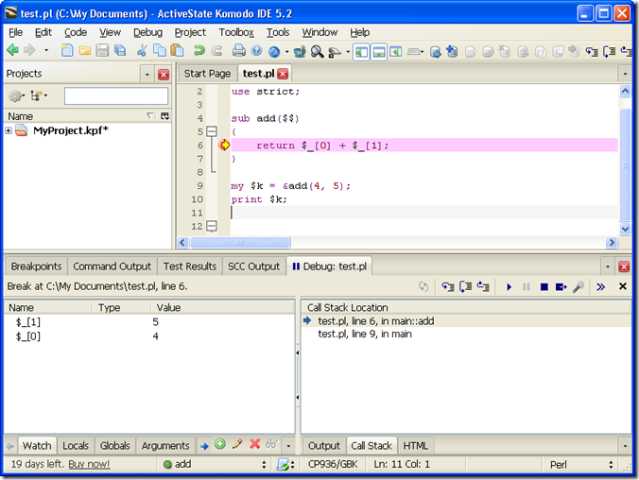
Task: Close the debug session with X
Action: pyautogui.click(x=623, y=286)
